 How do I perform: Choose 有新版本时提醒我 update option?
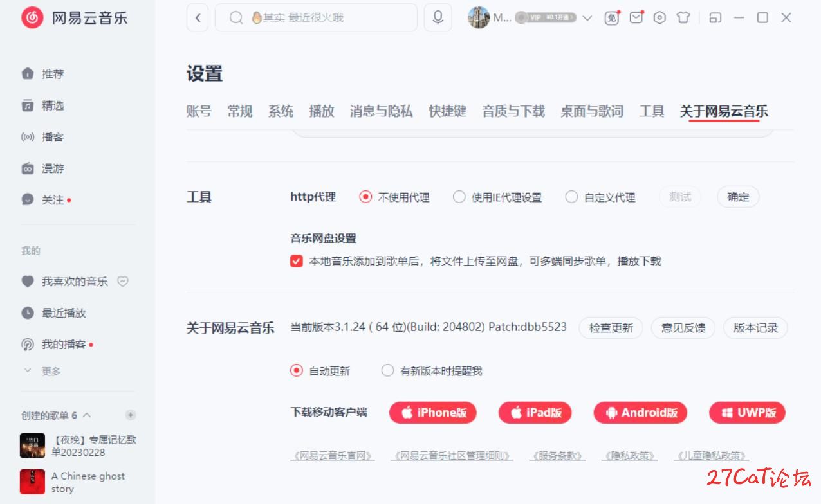pos(387,370)
